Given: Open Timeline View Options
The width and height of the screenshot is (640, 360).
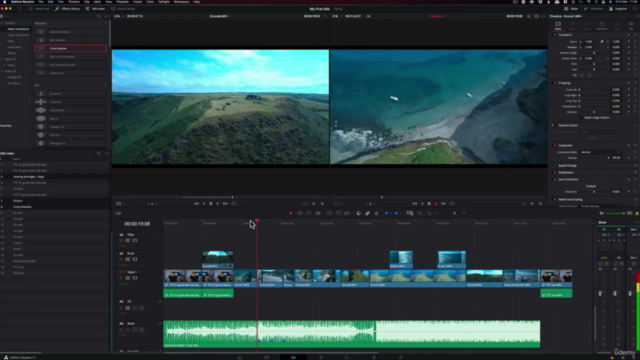Looking at the screenshot, I should click(x=118, y=213).
